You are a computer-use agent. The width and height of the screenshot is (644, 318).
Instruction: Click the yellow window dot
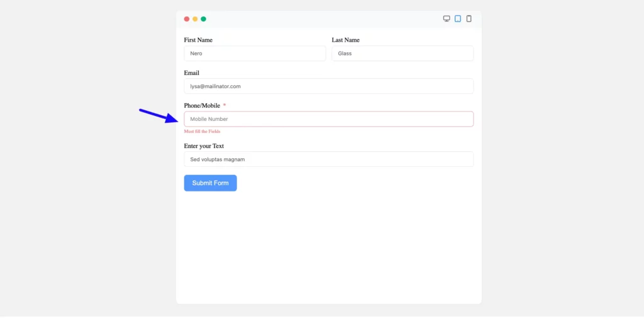click(x=195, y=19)
